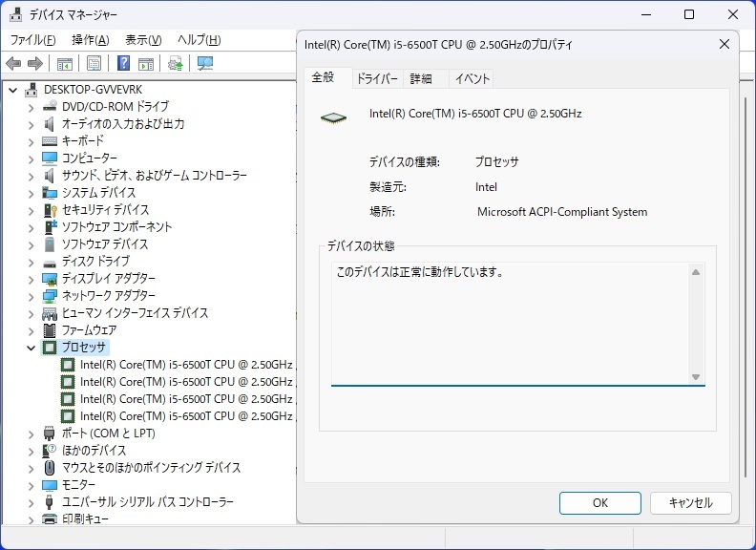Click device status scroll down arrow
This screenshot has width=756, height=550.
[x=696, y=377]
